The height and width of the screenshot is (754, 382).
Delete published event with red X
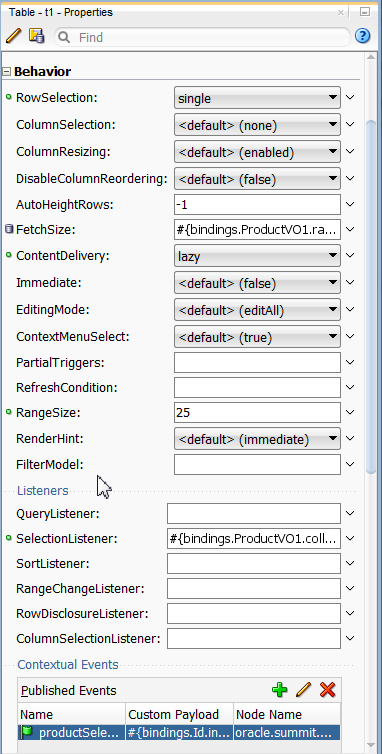[x=327, y=690]
